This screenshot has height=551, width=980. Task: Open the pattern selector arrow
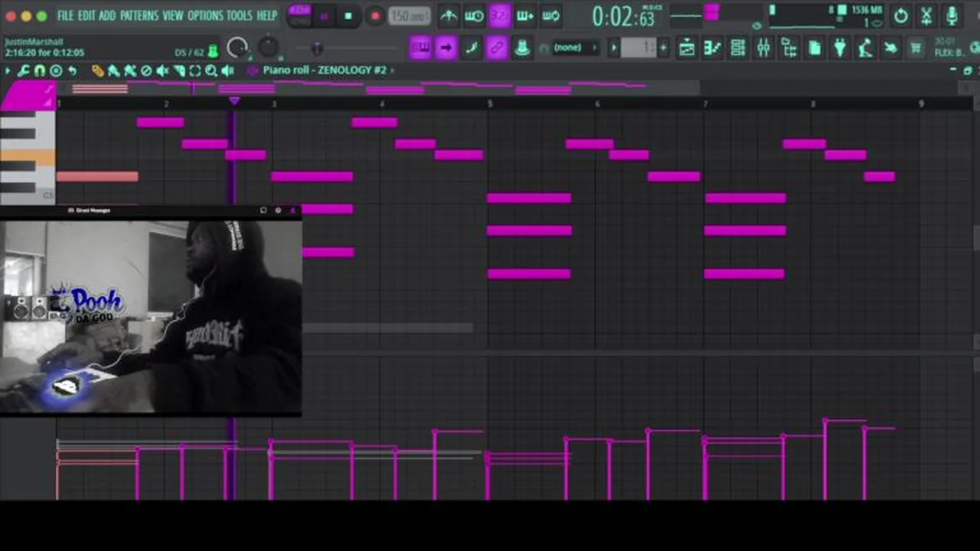(x=613, y=47)
